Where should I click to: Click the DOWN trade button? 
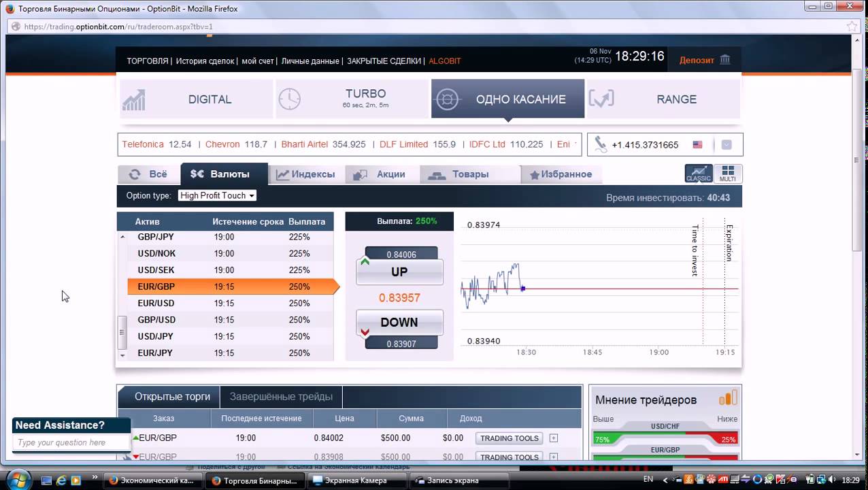[399, 323]
